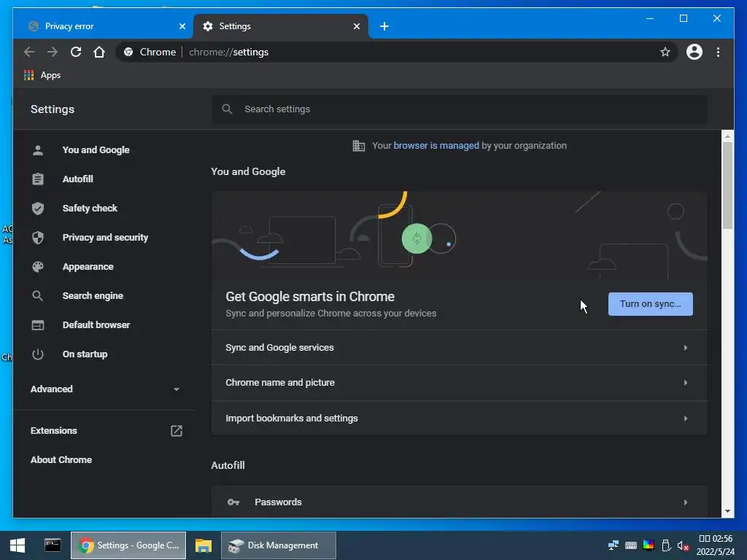Click the Turn on sync button
The width and height of the screenshot is (747, 560).
click(650, 304)
